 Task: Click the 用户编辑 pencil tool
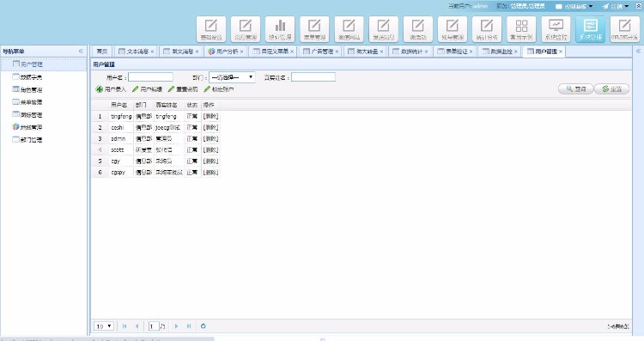[147, 89]
